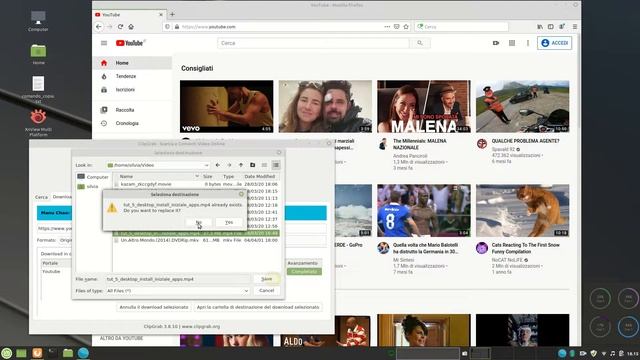Click YouTube search magnifier button

coord(420,43)
